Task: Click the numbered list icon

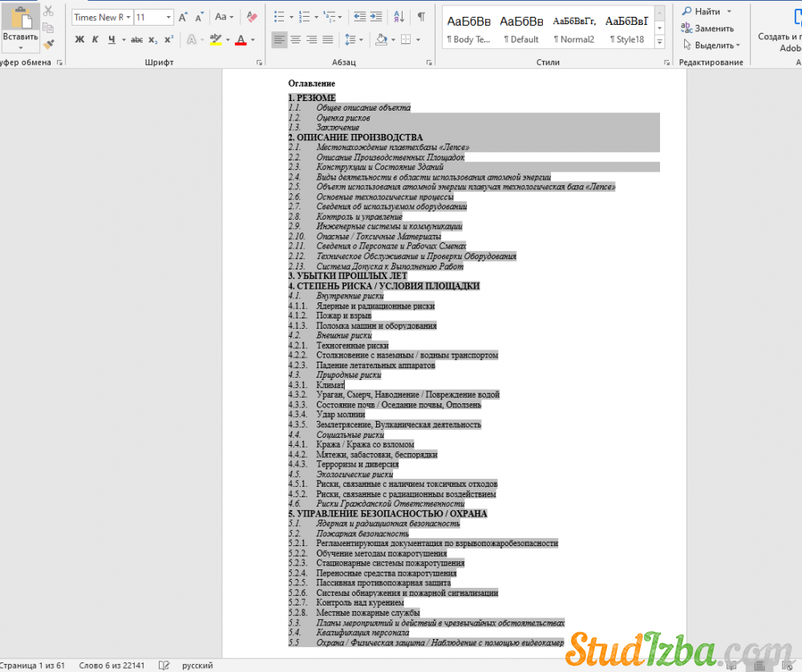Action: pyautogui.click(x=304, y=17)
